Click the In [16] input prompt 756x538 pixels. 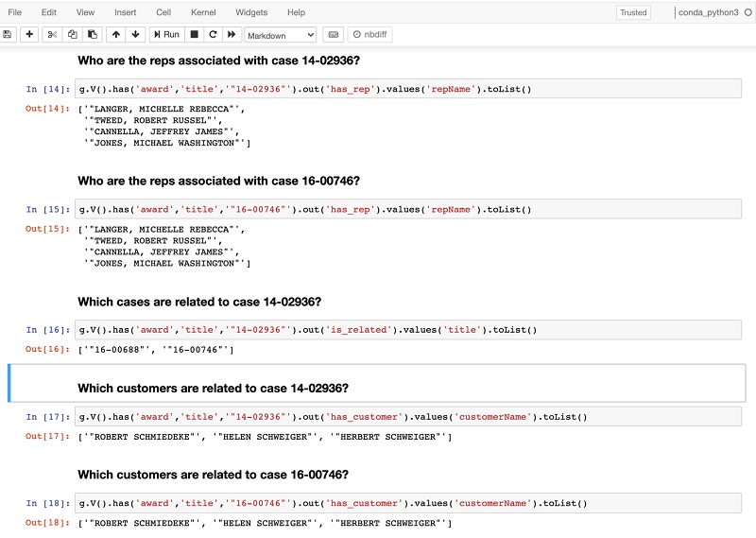[48, 330]
